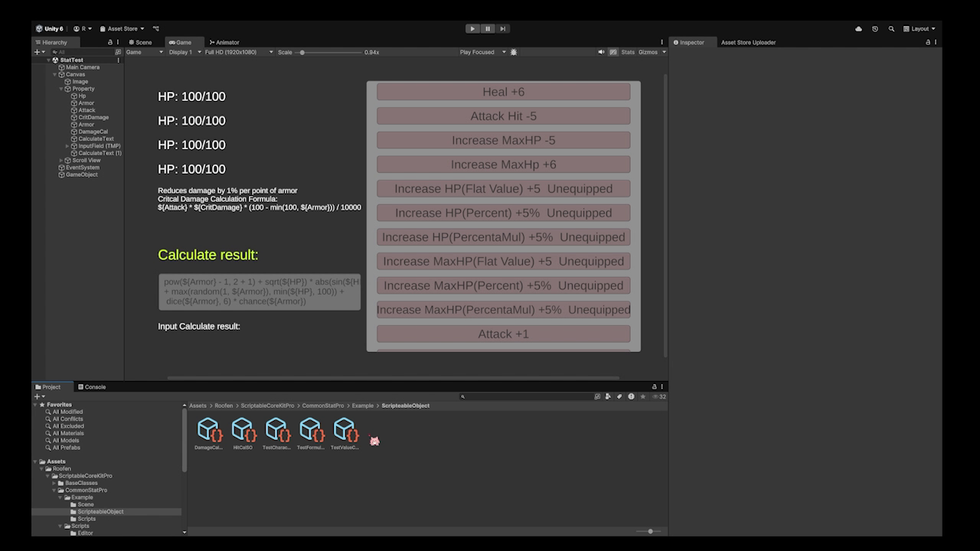Open the DamageCal scriptable object asset
This screenshot has width=980, height=551.
209,433
